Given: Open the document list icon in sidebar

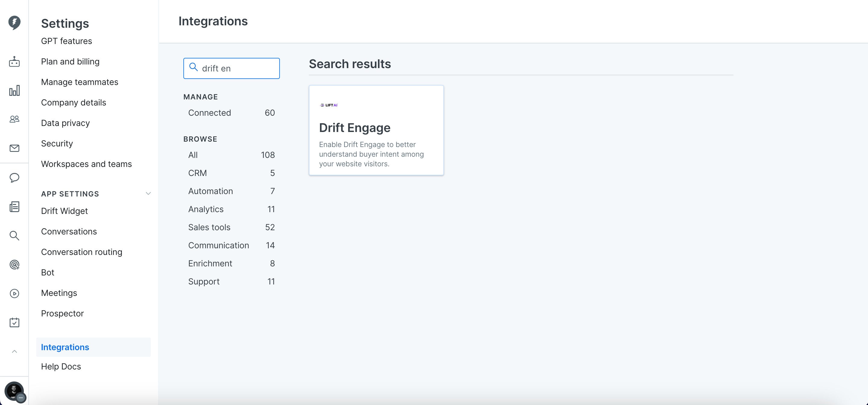Looking at the screenshot, I should point(14,206).
